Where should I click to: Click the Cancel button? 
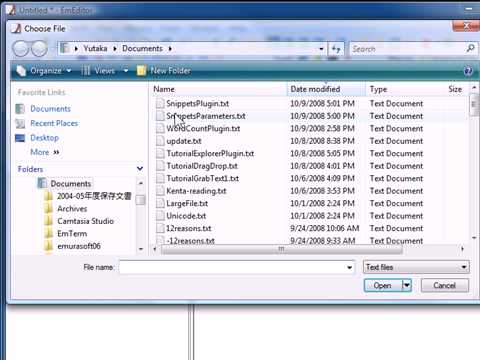point(445,285)
